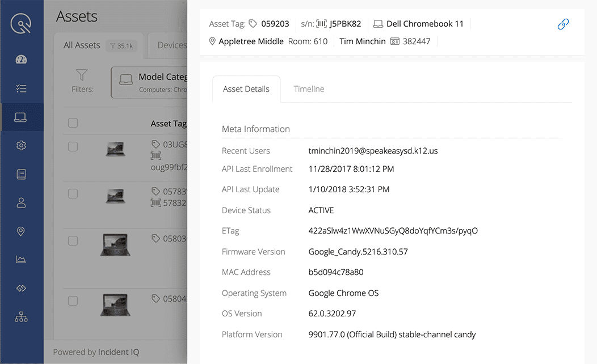Open the Users person icon in sidebar
Screen dimensions: 597x364
tap(22, 202)
